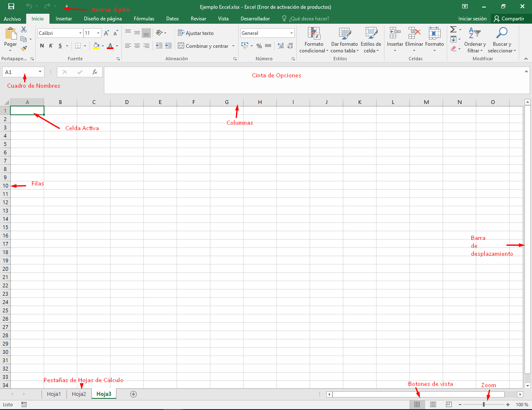Toggle bold (N) formatting
This screenshot has height=410, width=532.
tap(42, 46)
